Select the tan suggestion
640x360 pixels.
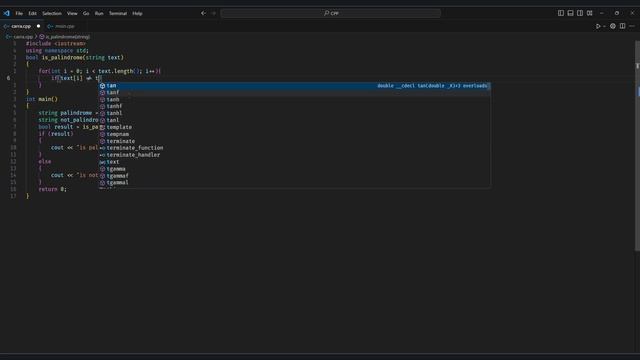point(295,86)
